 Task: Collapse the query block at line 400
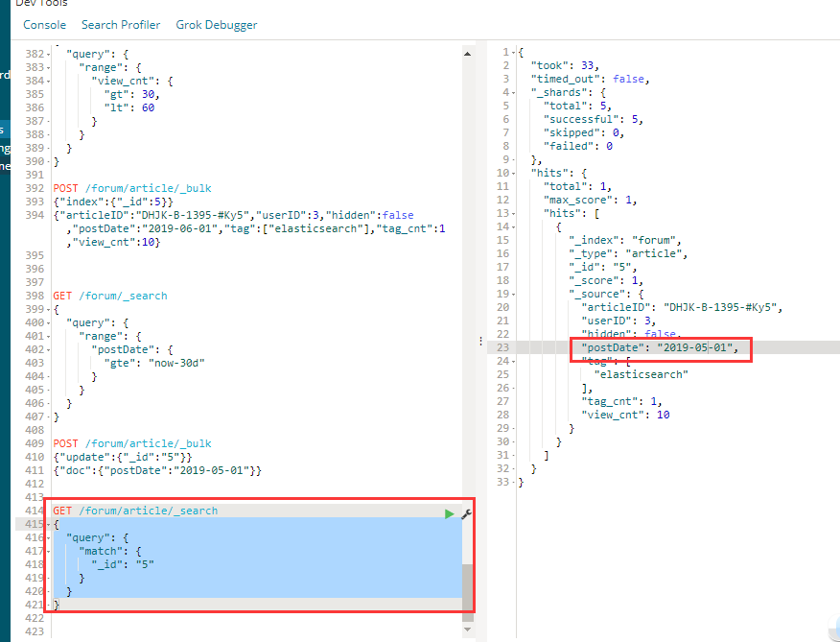(48, 323)
